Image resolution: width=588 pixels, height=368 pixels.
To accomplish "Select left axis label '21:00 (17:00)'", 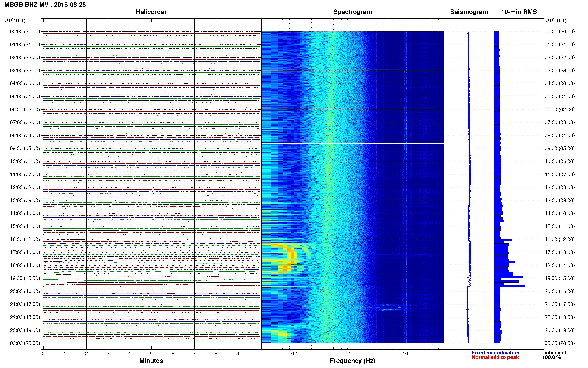I will (x=25, y=304).
